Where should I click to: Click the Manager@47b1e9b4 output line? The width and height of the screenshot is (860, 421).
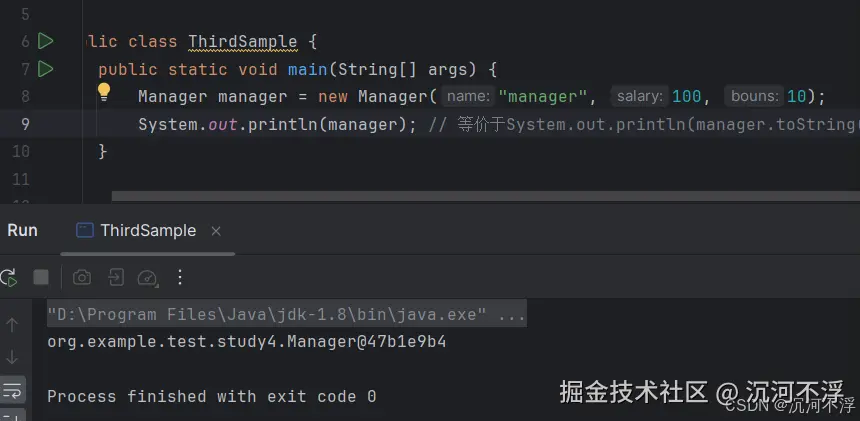pos(247,342)
